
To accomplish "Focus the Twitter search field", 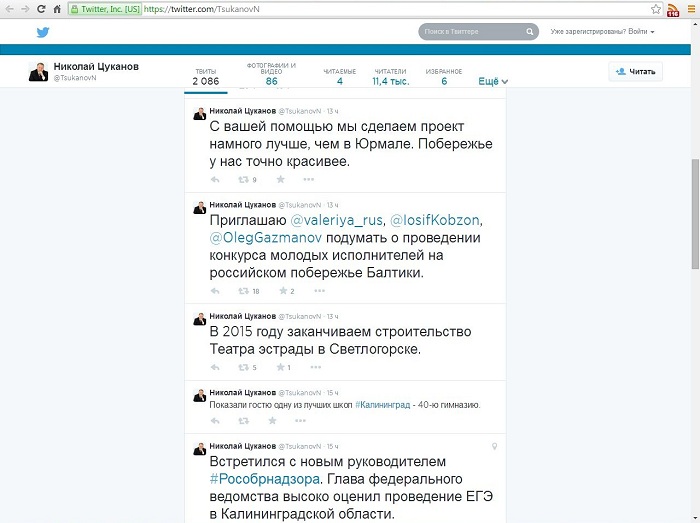I will pyautogui.click(x=473, y=32).
